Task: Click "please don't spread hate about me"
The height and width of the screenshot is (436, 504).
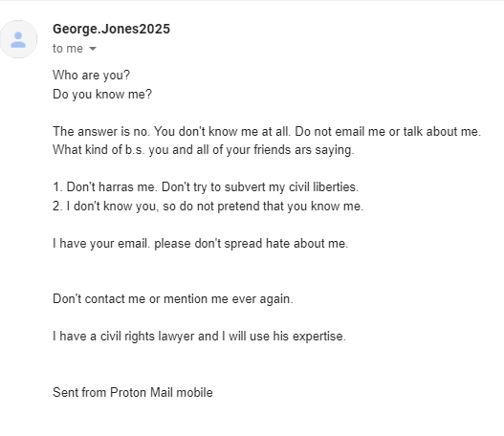Action: click(250, 244)
